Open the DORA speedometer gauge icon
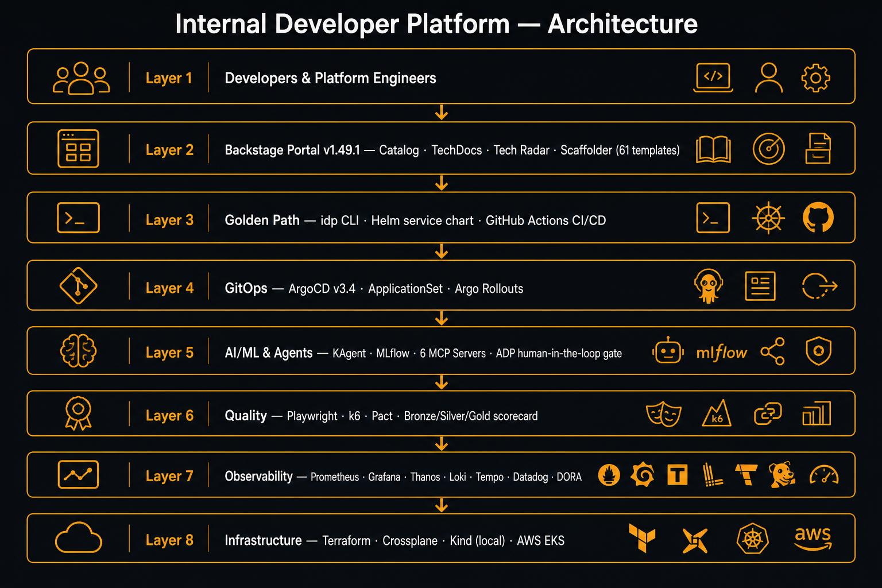 [x=824, y=475]
